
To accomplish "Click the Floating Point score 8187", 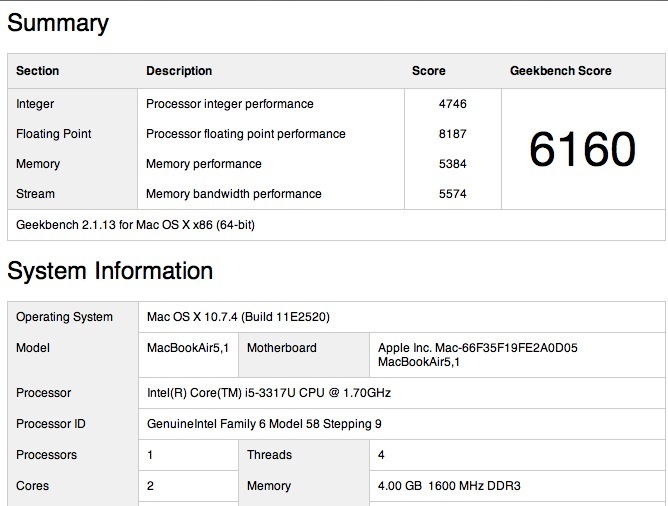I will click(452, 134).
